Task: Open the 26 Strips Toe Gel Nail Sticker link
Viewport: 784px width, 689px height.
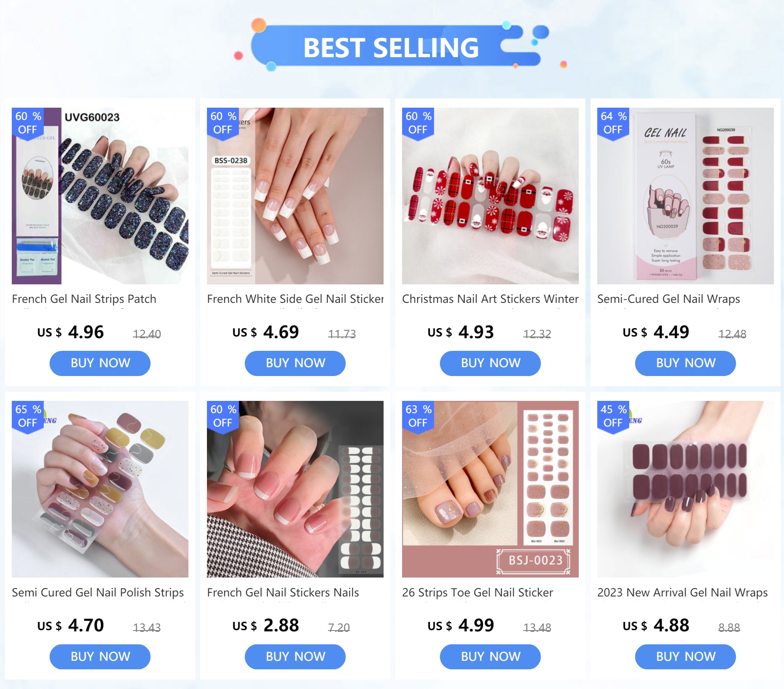Action: click(477, 593)
